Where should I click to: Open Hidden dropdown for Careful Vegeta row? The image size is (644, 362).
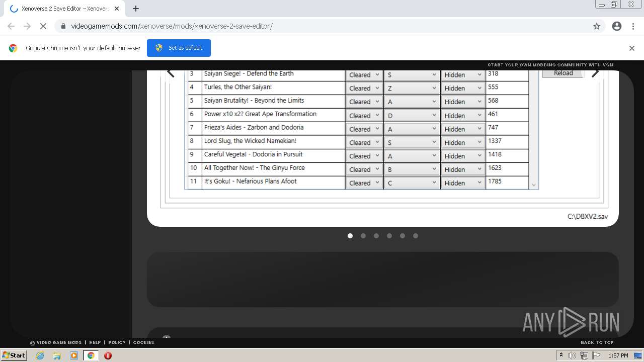(463, 156)
